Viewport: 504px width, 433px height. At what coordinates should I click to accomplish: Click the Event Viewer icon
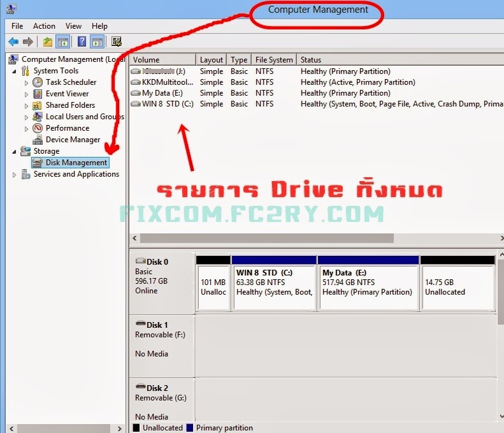pos(38,94)
